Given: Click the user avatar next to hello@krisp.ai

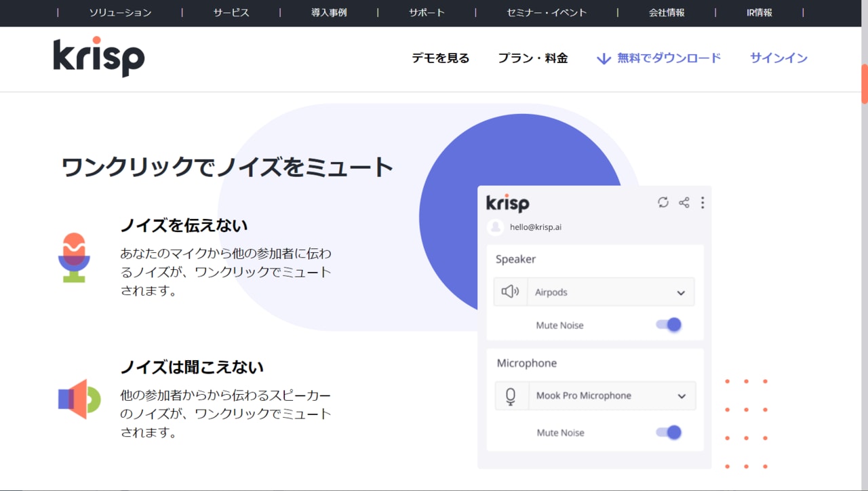Looking at the screenshot, I should tap(495, 227).
